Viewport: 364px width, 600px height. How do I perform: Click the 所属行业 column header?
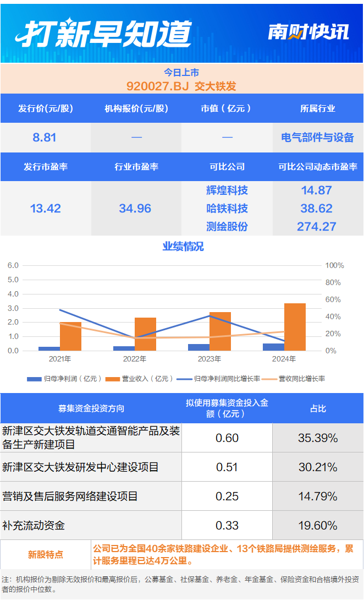[x=318, y=108]
